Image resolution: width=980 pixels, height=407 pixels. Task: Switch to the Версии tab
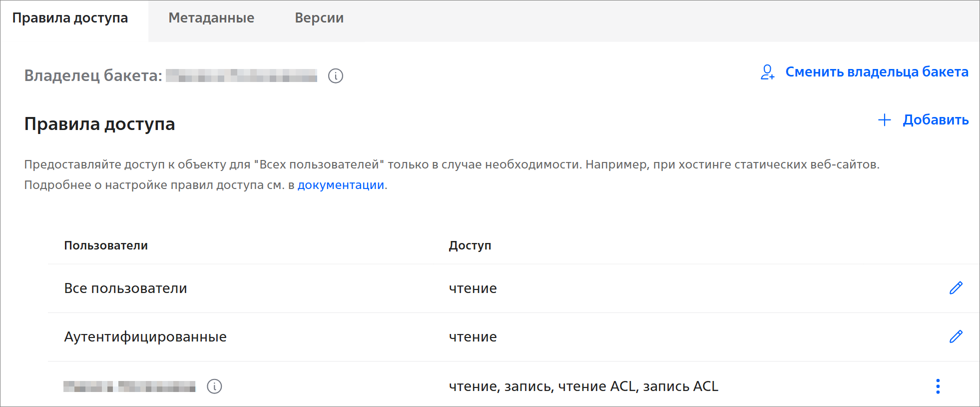tap(319, 18)
